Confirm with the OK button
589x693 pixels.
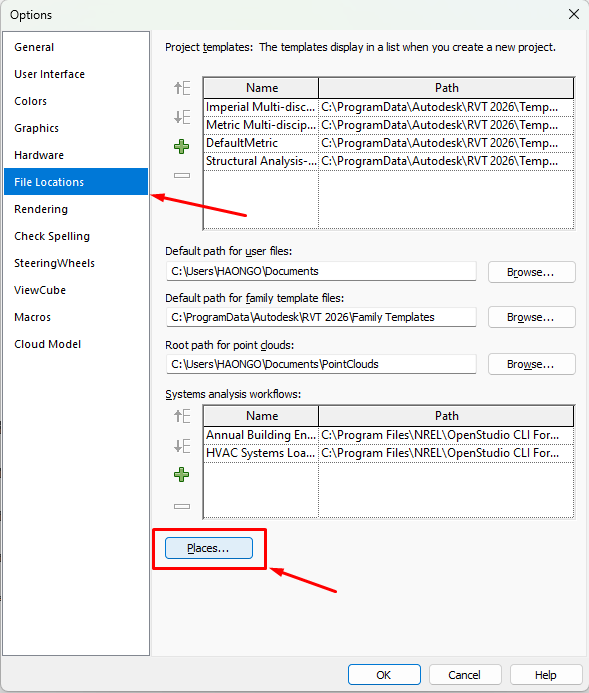tap(384, 674)
